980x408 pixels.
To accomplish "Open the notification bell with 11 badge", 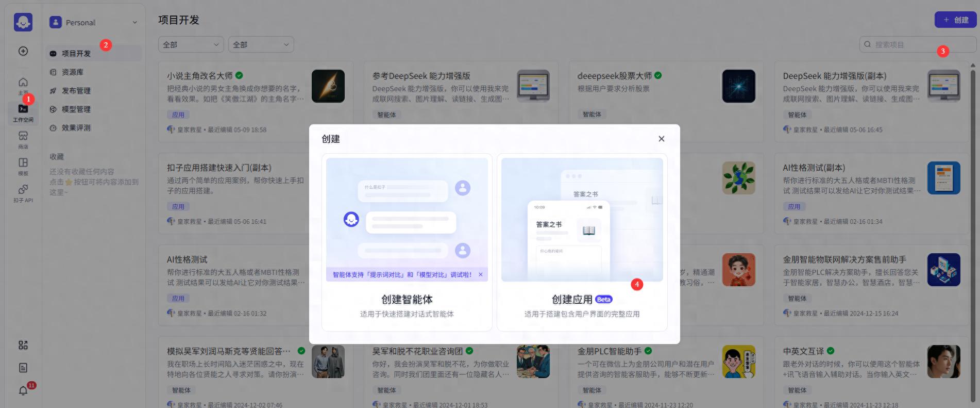I will [23, 390].
